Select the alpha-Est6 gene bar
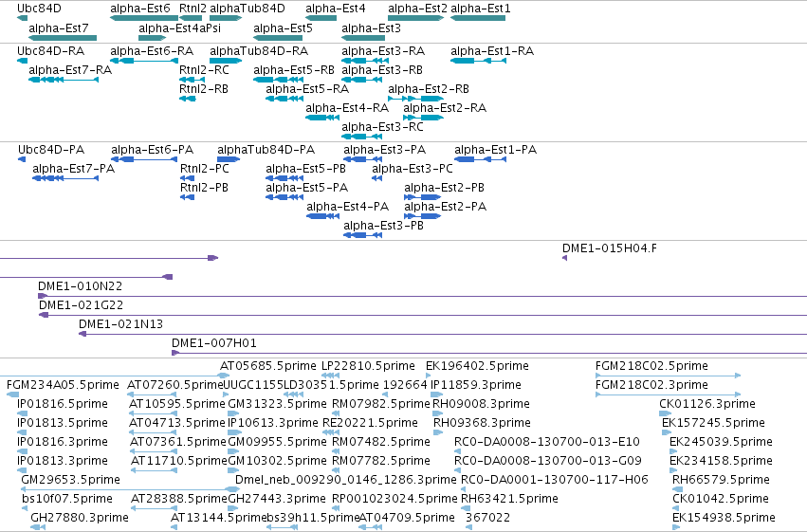 pyautogui.click(x=143, y=18)
